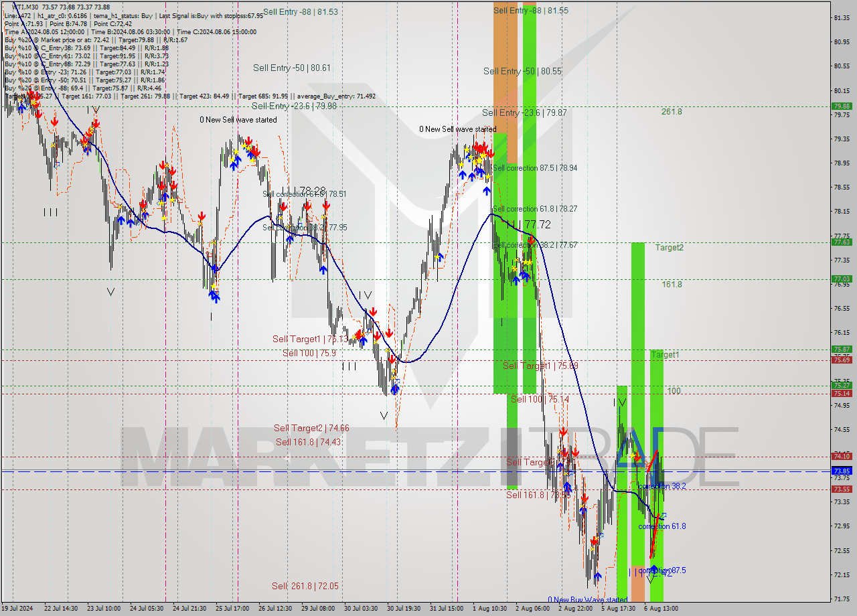Click the blue handle on the correction 61.8 line
This screenshot has width=857, height=616.
pos(664,515)
